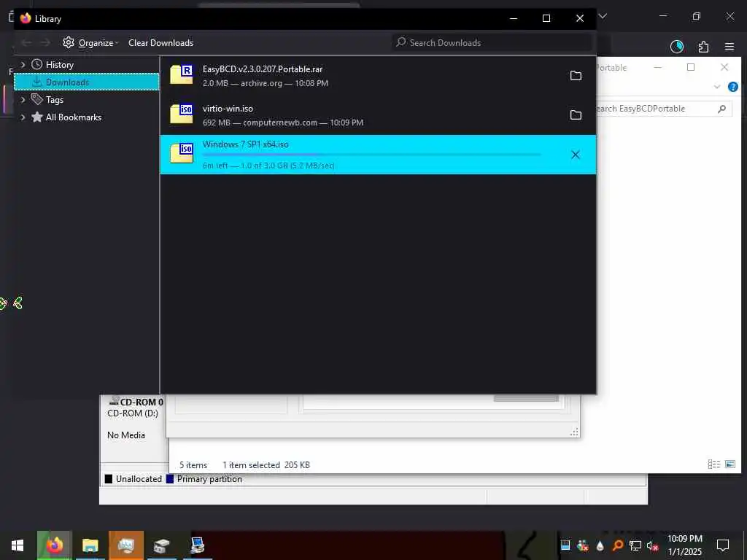Select the virtio-win.iso filename
Image resolution: width=747 pixels, height=560 pixels.
(228, 109)
